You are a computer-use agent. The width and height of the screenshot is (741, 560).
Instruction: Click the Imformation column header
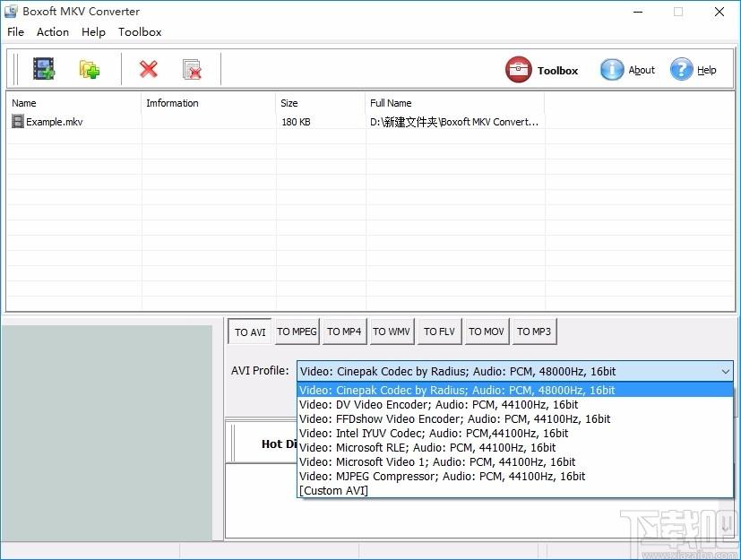point(209,103)
